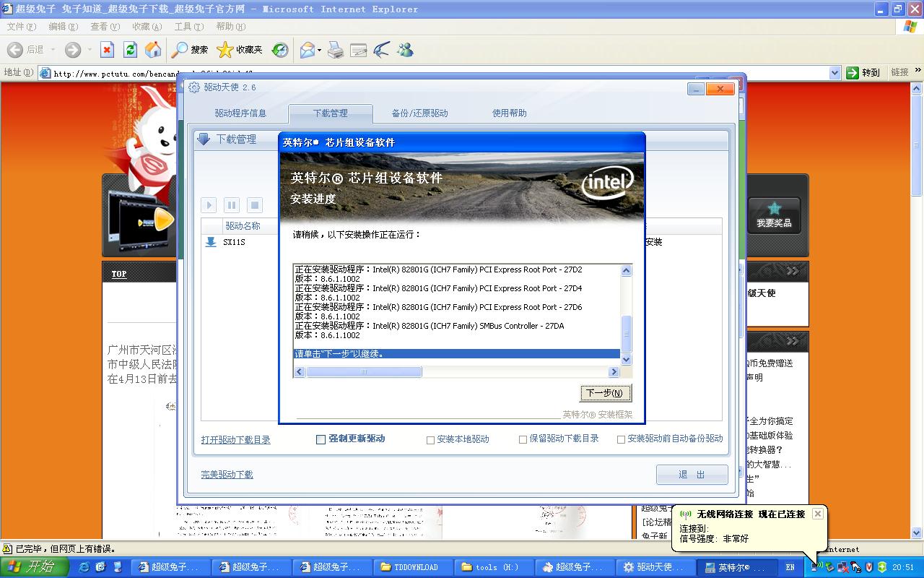Click the start download play icon in 驱动天使
The image size is (924, 578).
[x=209, y=205]
